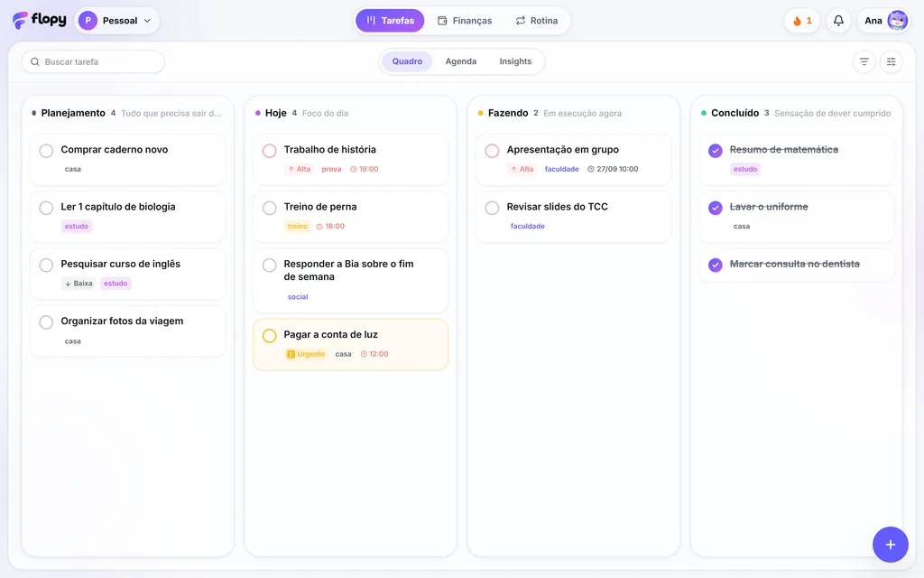The image size is (924, 578).
Task: Mark Comprar caderno novo as done
Action: [46, 151]
